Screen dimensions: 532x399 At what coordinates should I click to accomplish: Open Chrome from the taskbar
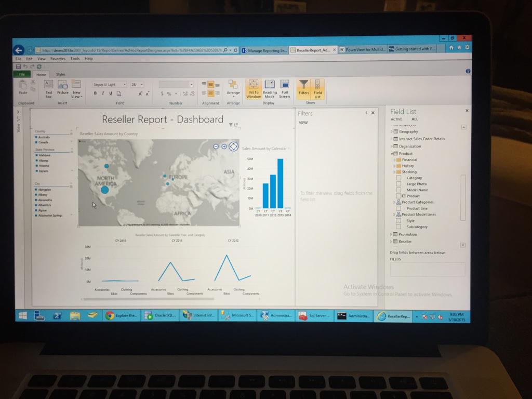click(x=122, y=315)
